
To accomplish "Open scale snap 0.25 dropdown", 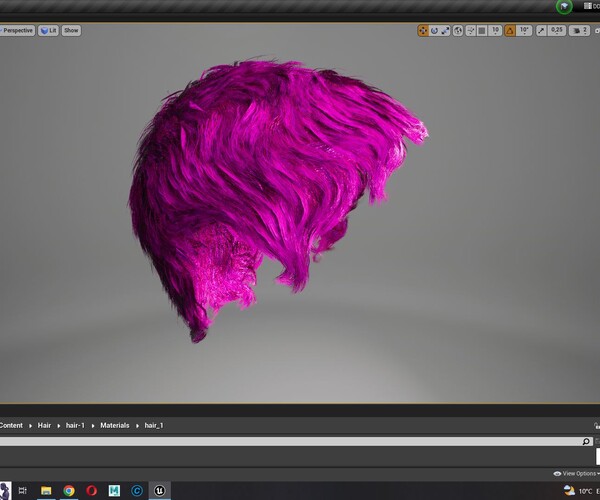I will click(x=556, y=31).
